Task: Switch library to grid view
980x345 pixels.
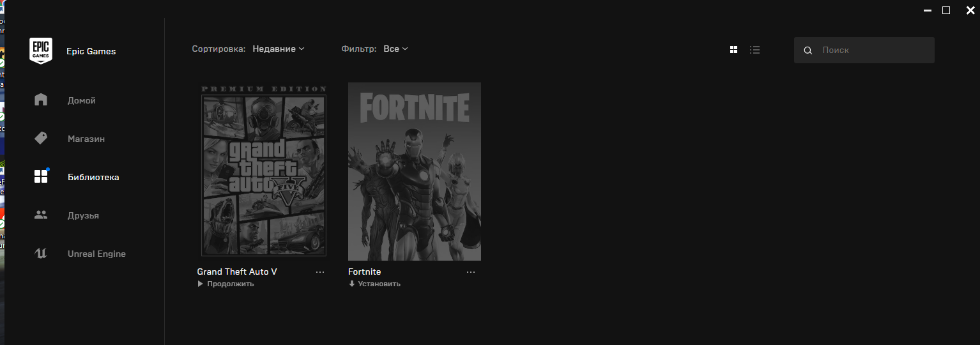Action: (734, 50)
